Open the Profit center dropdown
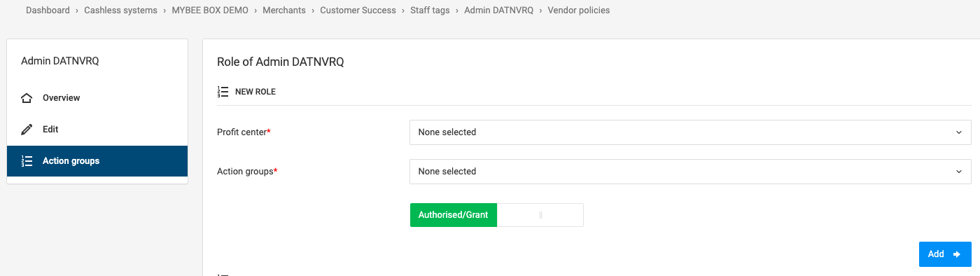 click(690, 132)
